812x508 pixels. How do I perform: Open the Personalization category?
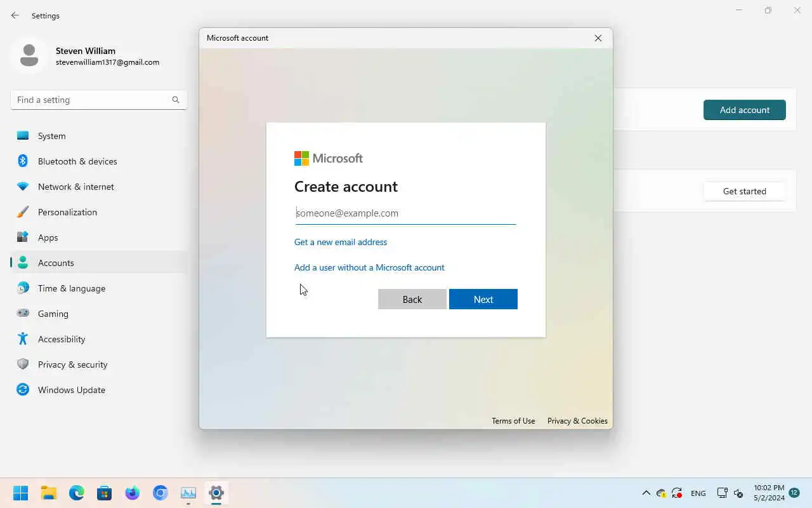pos(98,212)
